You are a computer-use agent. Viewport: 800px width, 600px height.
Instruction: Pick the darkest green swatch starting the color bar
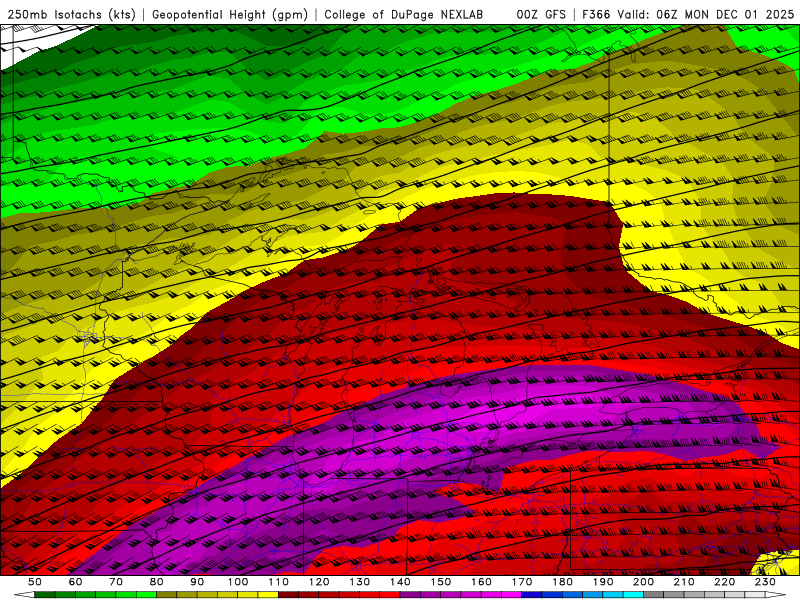[x=45, y=595]
